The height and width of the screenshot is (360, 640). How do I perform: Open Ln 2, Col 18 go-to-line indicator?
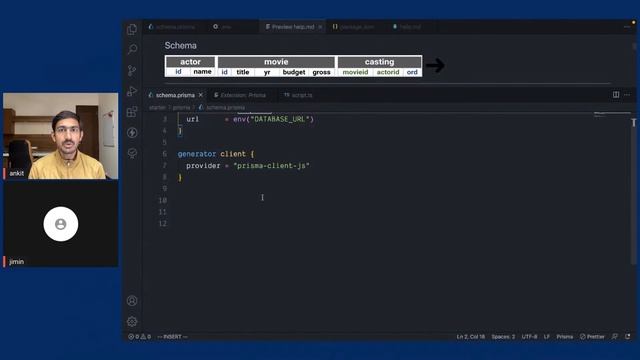[x=471, y=337]
